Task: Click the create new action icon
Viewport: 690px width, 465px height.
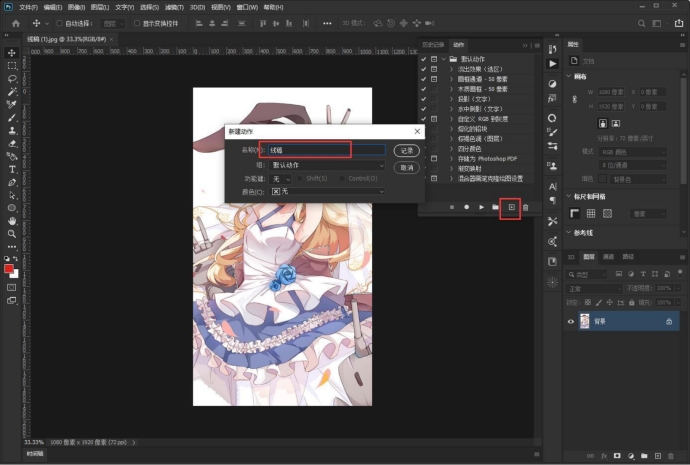Action: [511, 207]
